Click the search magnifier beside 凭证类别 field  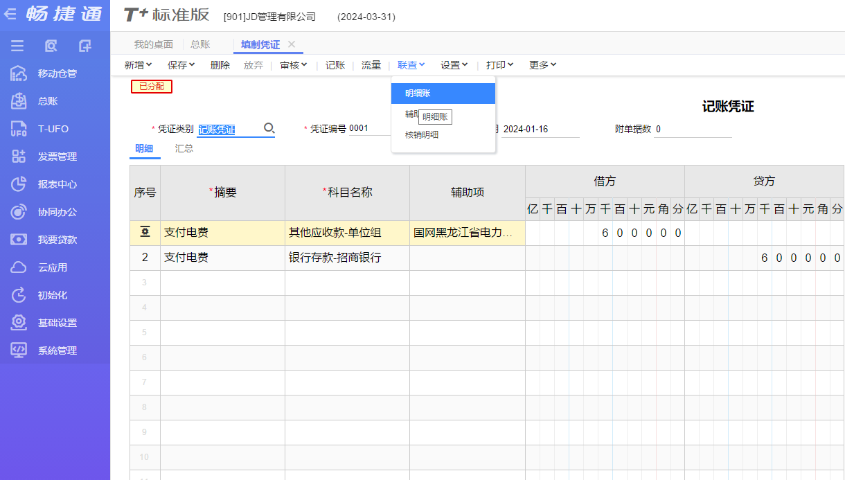[x=268, y=129]
